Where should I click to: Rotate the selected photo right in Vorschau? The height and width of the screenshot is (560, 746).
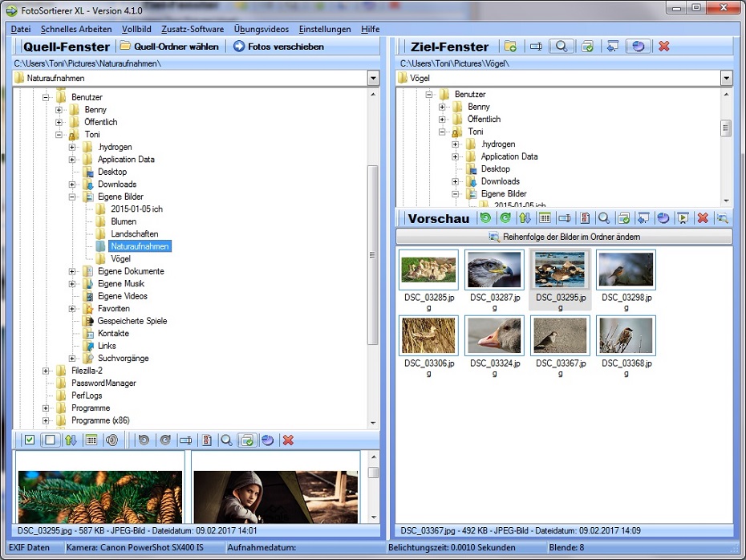504,217
